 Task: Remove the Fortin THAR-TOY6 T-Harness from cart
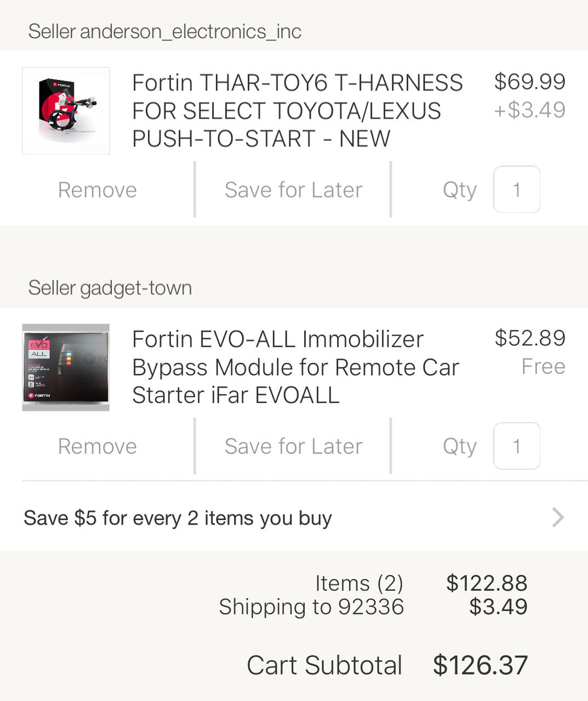tap(98, 190)
